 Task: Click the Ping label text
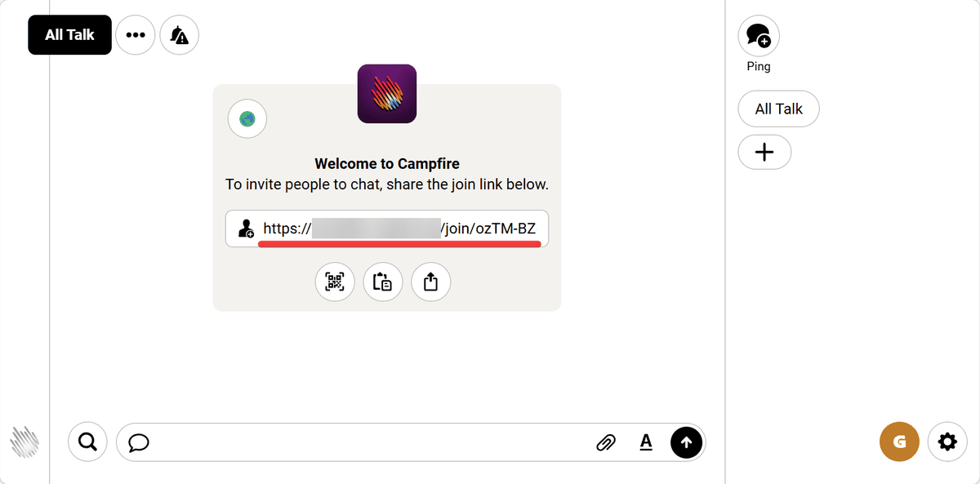pos(759,66)
